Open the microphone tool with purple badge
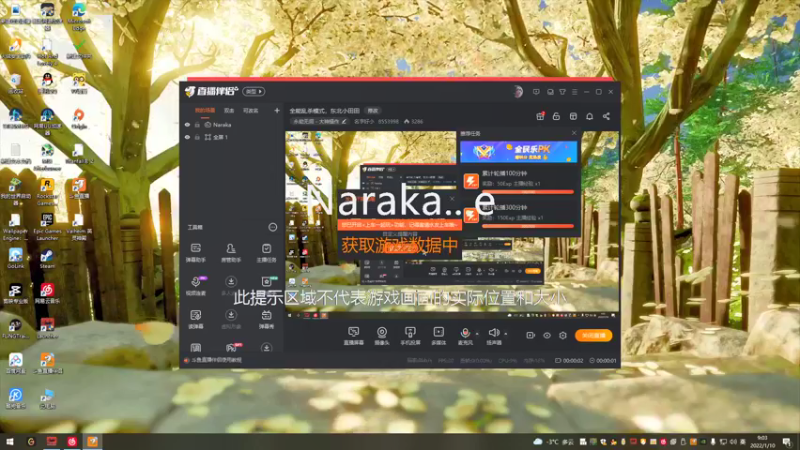The width and height of the screenshot is (800, 450). (x=196, y=286)
